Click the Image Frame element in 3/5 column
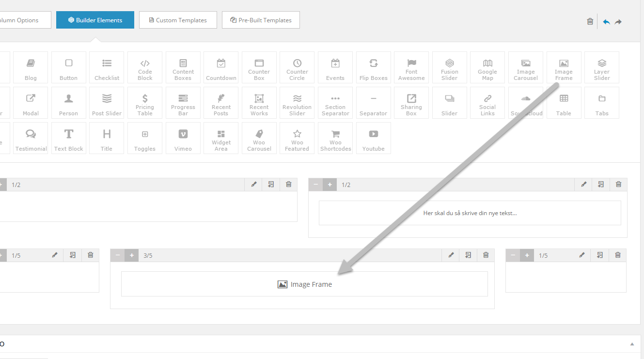The image size is (644, 359). tap(304, 284)
